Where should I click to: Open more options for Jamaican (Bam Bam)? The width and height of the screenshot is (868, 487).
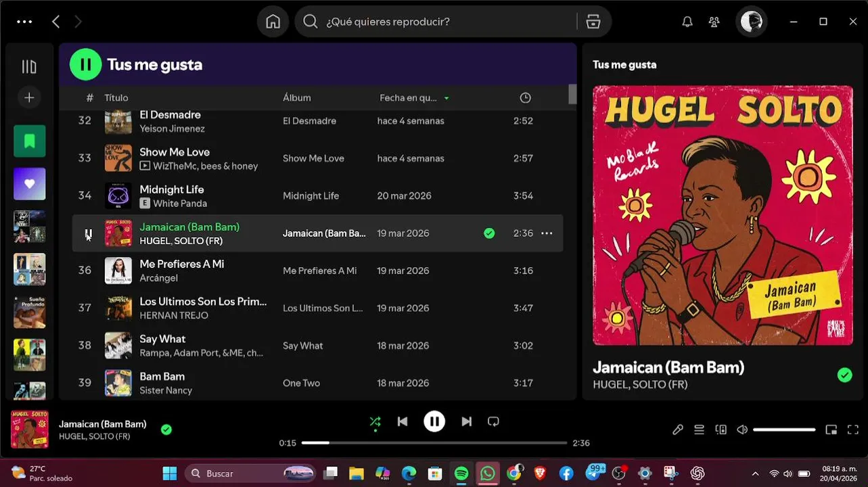click(x=547, y=233)
